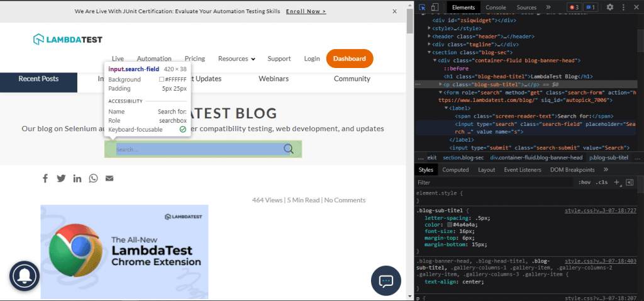The width and height of the screenshot is (644, 301).
Task: Collapse the section class="blog-sec" node
Action: point(429,53)
